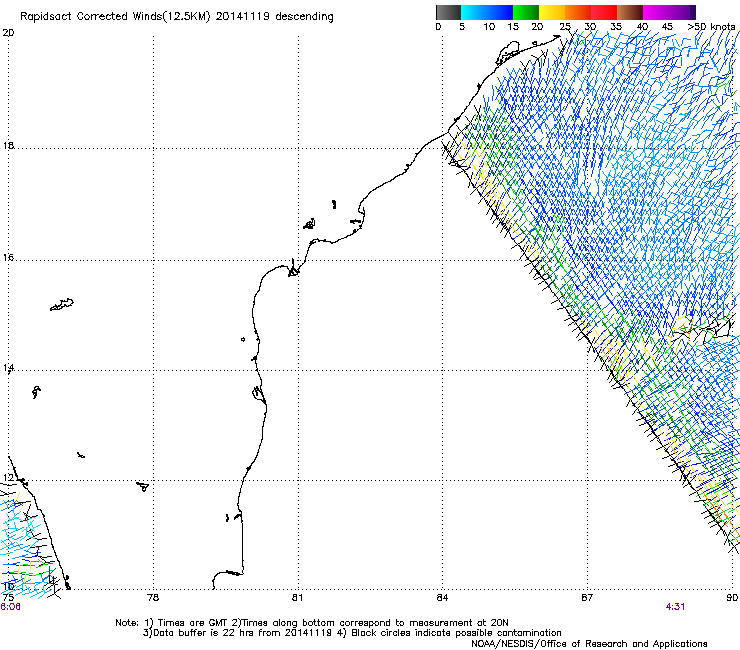Click the title 'Rapidscat Corrected Winds(12.5KM) 20141119 descending'
740x650 pixels.
tap(177, 17)
